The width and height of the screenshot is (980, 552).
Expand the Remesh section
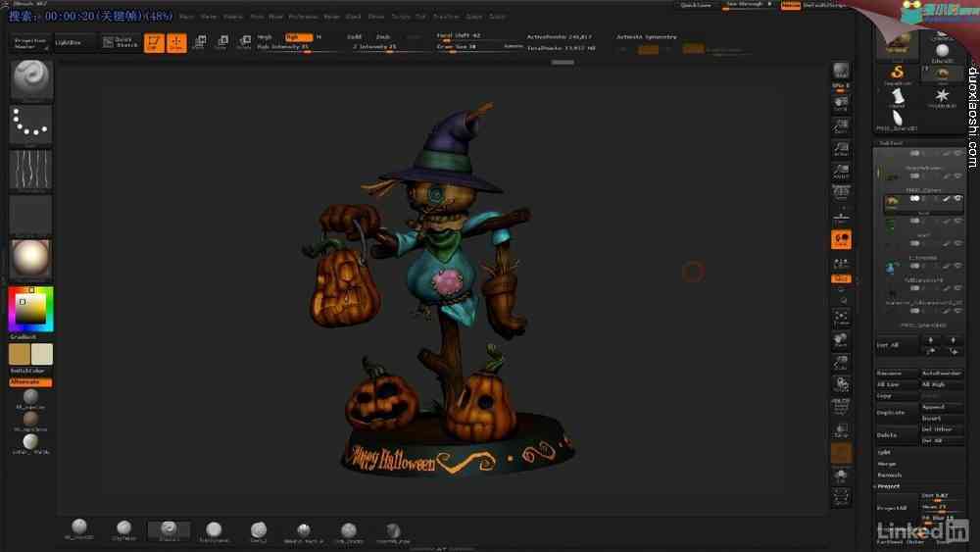890,476
